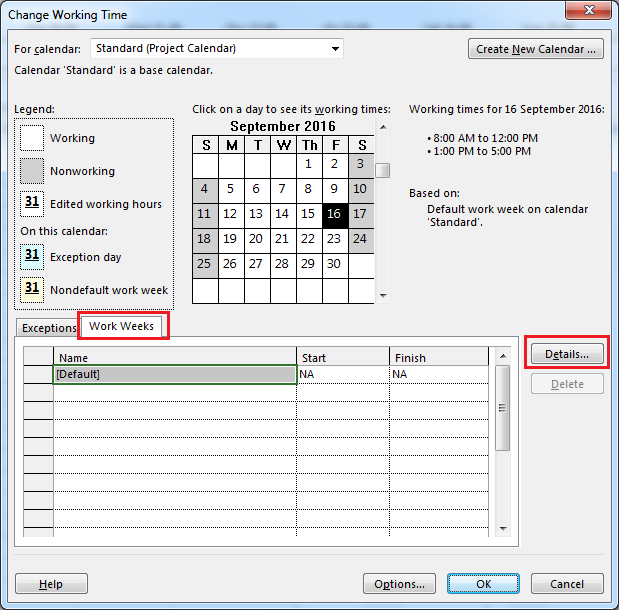Image resolution: width=619 pixels, height=610 pixels.
Task: Click the Finish cell showing NA
Action: point(438,374)
